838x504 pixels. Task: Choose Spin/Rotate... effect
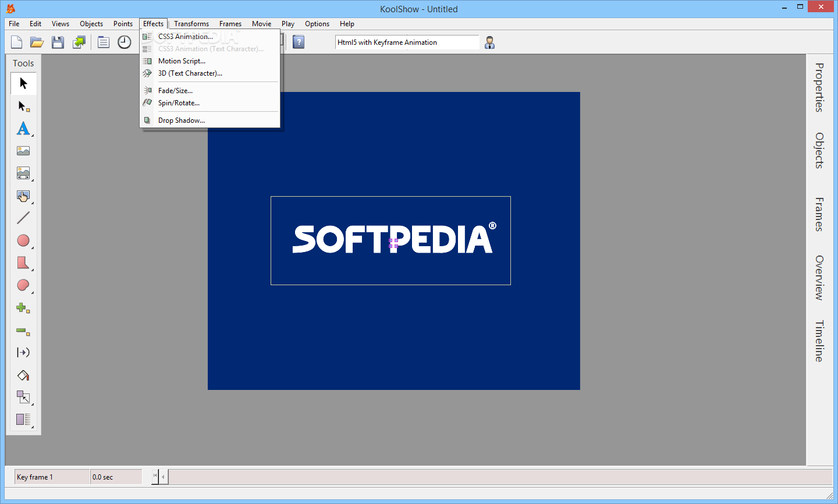(x=210, y=103)
